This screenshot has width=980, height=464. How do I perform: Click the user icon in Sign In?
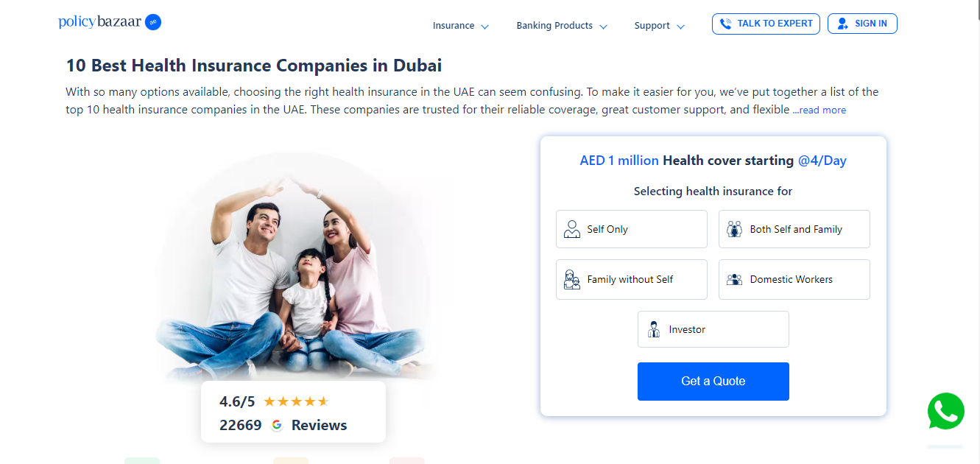tap(843, 24)
